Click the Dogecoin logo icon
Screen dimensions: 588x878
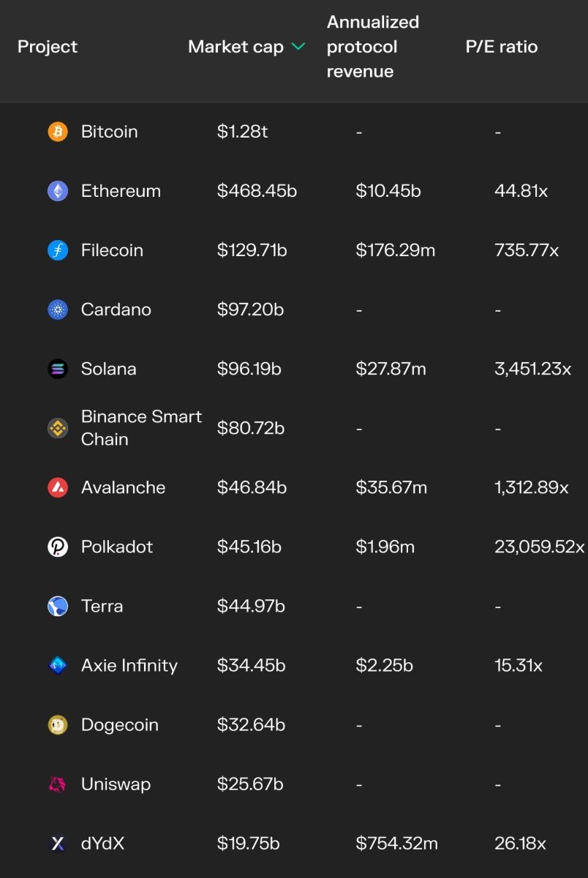(x=58, y=725)
